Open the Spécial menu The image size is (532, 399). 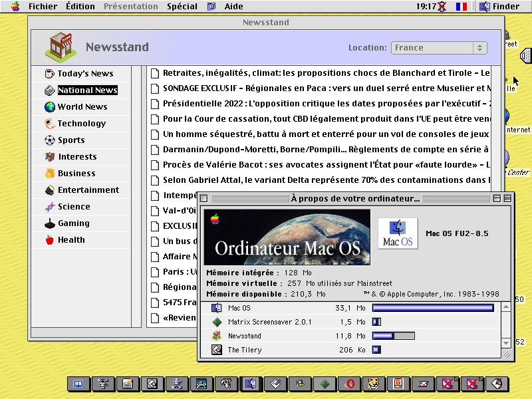click(x=182, y=6)
